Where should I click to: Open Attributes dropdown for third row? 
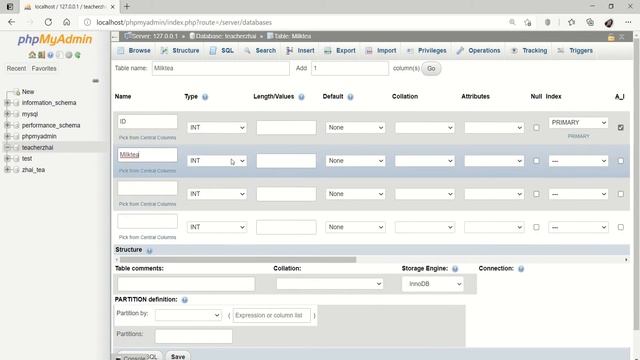coord(494,194)
